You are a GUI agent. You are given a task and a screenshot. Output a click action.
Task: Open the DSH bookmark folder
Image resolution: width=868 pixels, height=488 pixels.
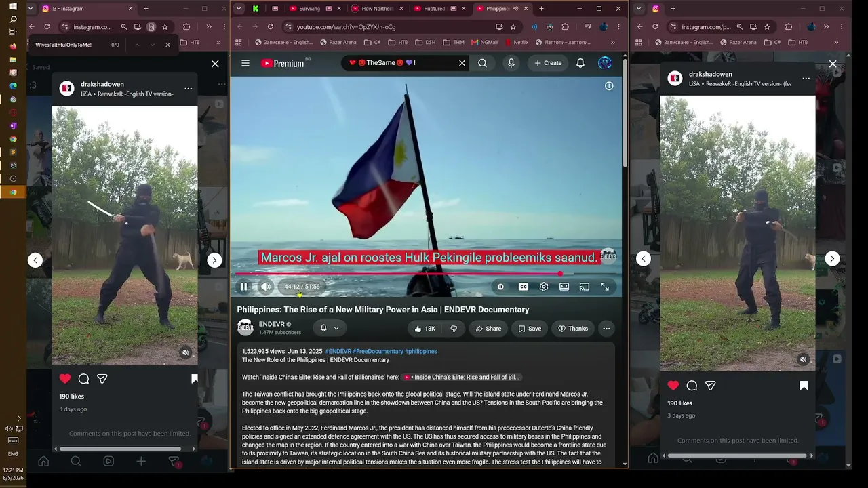(426, 42)
